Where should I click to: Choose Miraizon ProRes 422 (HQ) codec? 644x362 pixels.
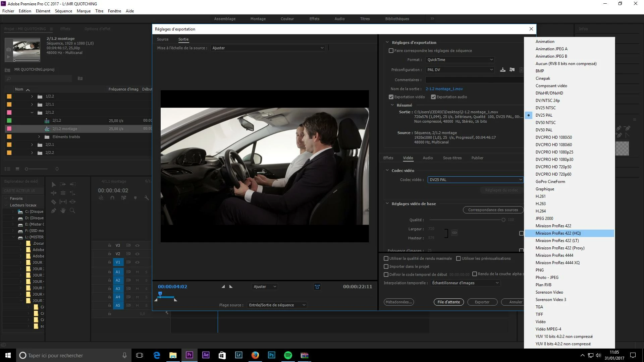(558, 233)
